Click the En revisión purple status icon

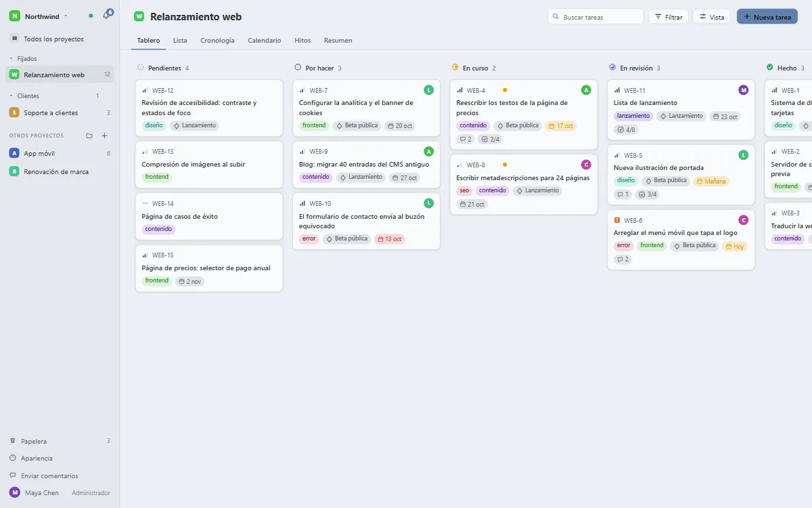coord(612,68)
